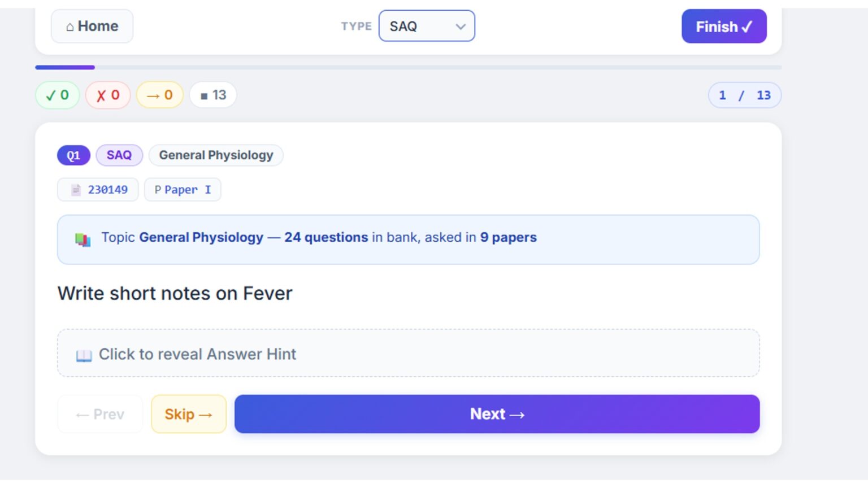The image size is (868, 488).
Task: Click the remaining 13 questions badge
Action: [213, 95]
